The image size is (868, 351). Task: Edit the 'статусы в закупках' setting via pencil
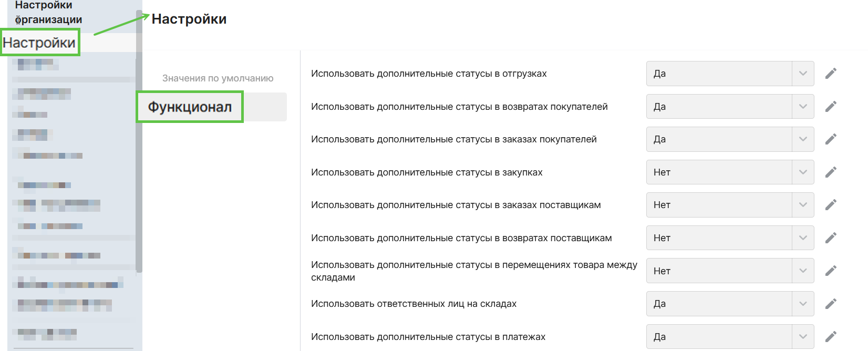(x=831, y=172)
